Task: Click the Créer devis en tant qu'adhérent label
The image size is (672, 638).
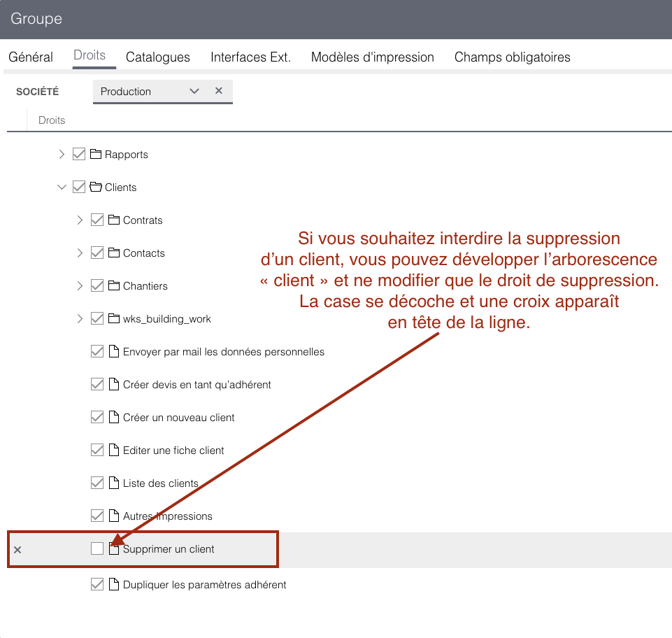Action: (x=197, y=385)
